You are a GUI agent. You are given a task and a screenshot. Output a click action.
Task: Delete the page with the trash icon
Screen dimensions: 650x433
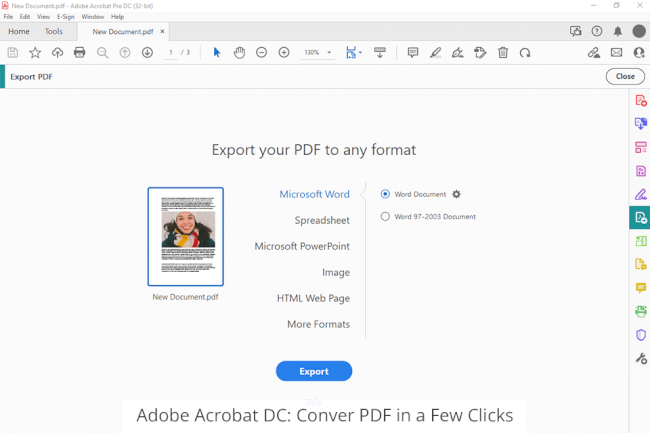tap(503, 53)
